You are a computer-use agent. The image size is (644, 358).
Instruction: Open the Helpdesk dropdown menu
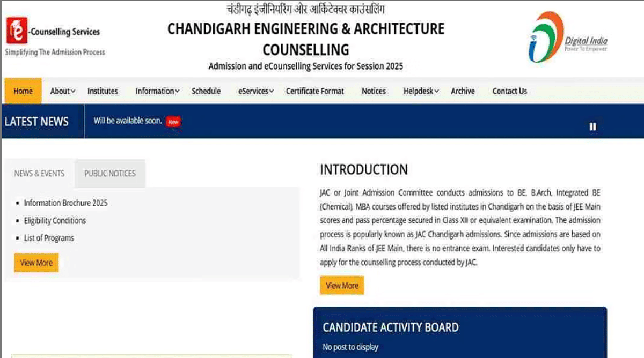420,91
